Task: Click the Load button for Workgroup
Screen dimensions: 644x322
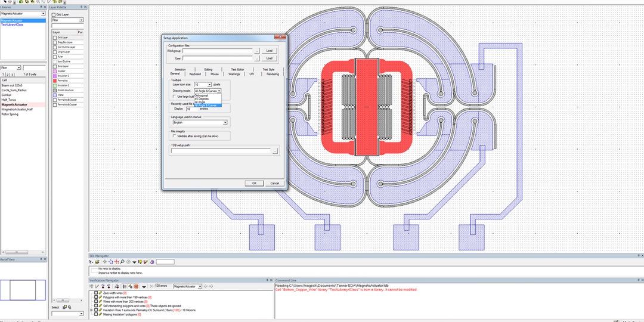Action: tap(269, 51)
